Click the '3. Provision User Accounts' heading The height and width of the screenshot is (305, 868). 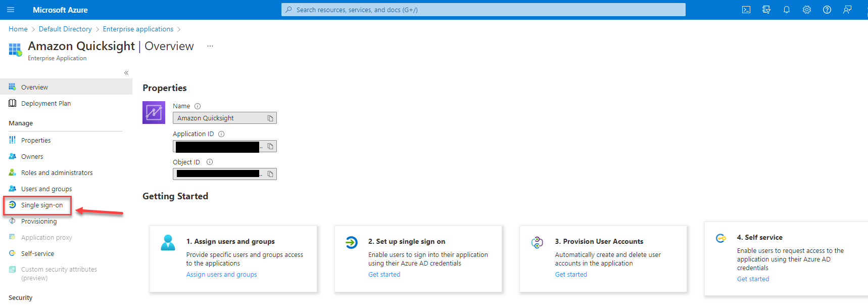(599, 241)
